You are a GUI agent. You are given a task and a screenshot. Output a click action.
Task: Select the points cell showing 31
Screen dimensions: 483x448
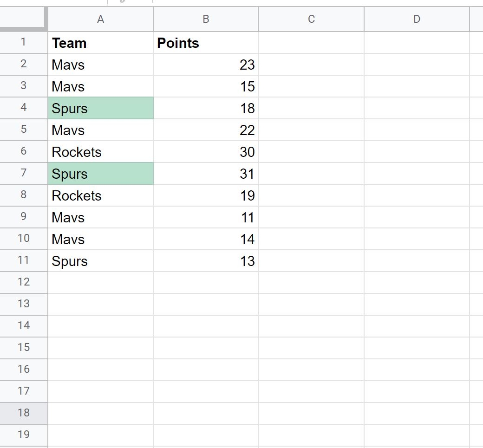pyautogui.click(x=206, y=174)
